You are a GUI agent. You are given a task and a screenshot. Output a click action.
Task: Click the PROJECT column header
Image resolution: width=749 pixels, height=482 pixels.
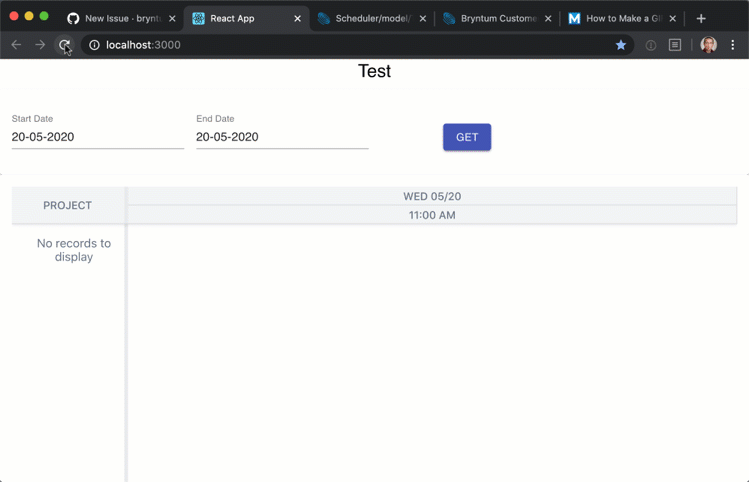67,205
